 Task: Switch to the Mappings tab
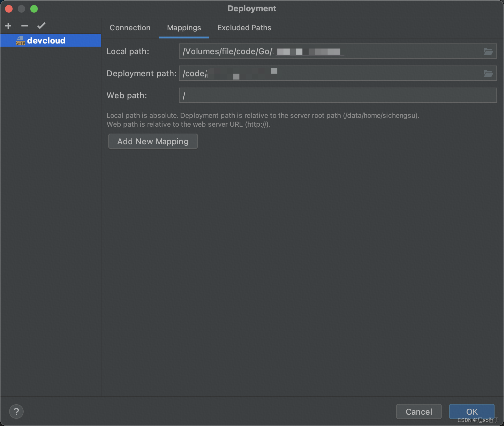184,28
